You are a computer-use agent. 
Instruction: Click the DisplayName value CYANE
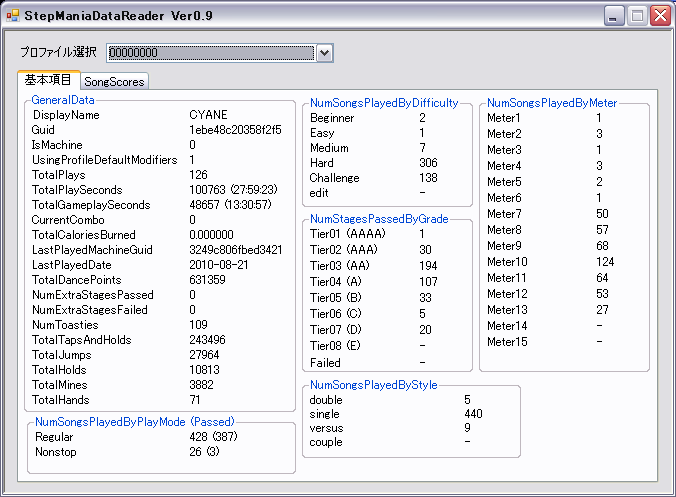pyautogui.click(x=208, y=115)
